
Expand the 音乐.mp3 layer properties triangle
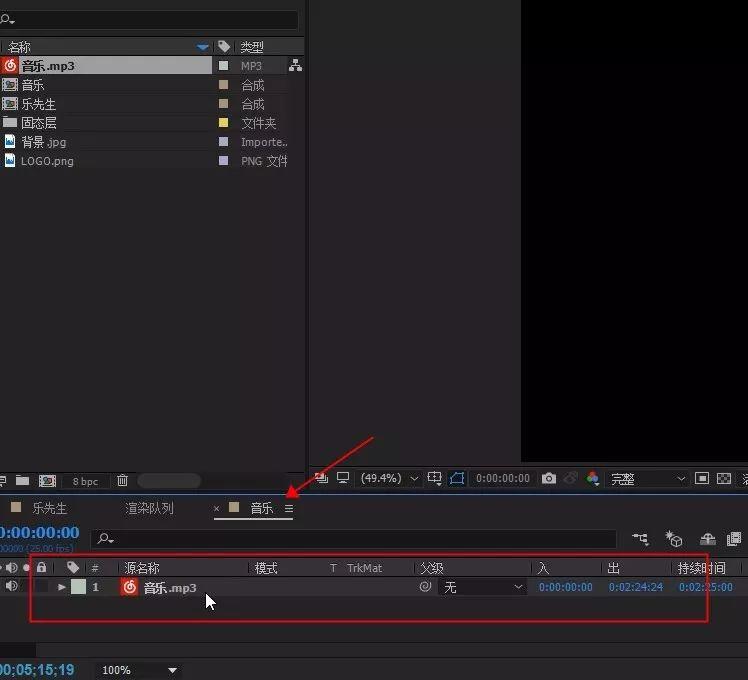coord(62,587)
